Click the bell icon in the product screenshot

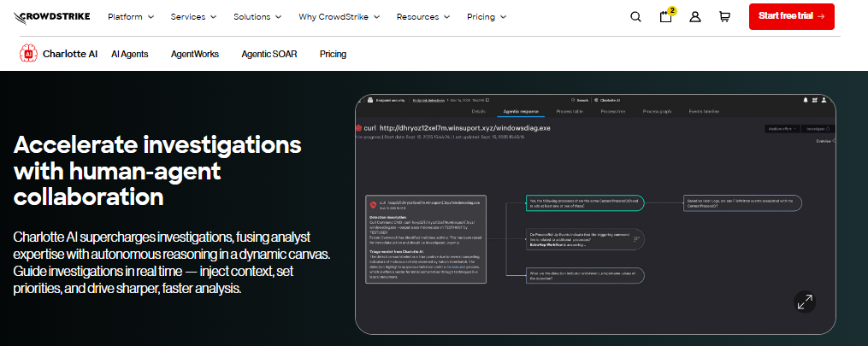coord(806,100)
